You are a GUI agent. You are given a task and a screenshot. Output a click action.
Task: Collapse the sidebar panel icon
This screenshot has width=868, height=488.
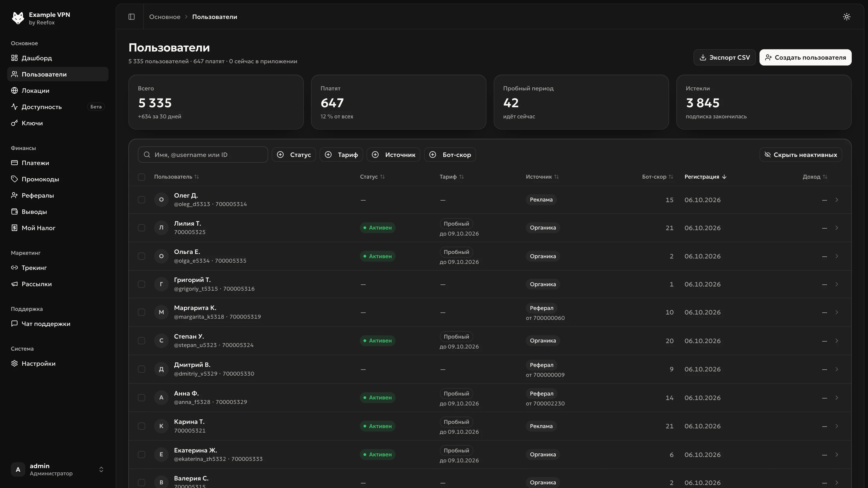[x=131, y=17]
